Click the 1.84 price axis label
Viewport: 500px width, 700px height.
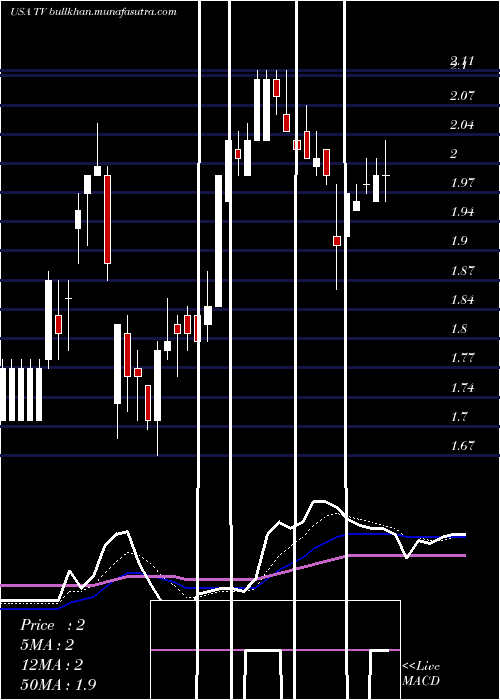click(x=462, y=300)
